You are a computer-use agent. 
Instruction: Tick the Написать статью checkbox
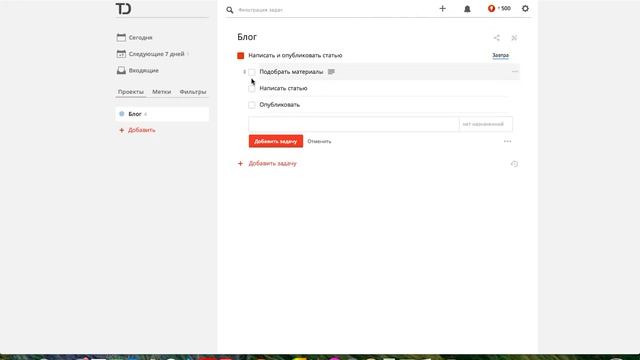[x=251, y=89]
